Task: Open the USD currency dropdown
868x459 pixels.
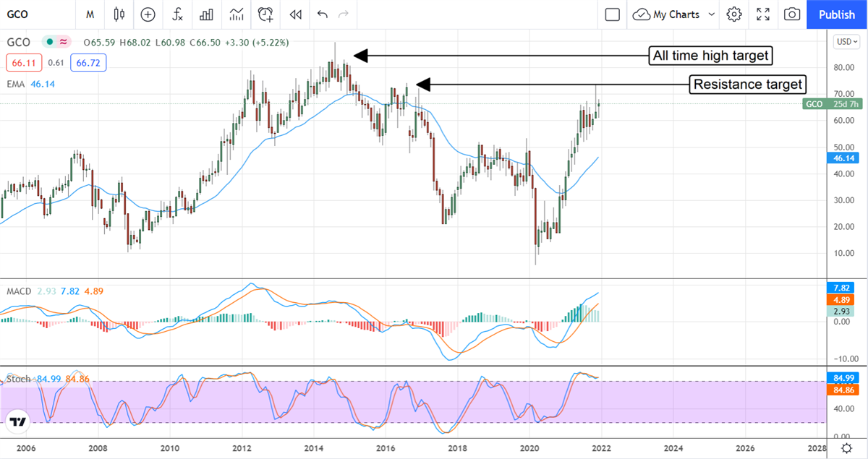Action: 846,42
